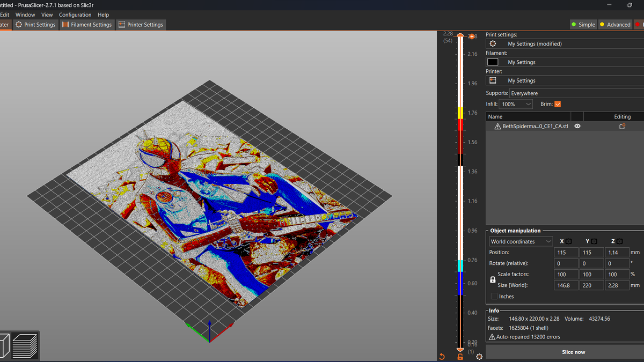
Task: Click the X position input field
Action: tap(566, 252)
